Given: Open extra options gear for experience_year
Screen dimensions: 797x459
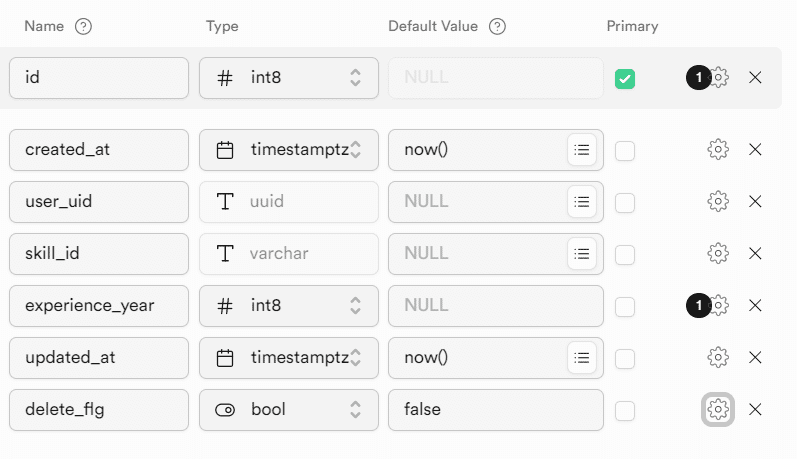Looking at the screenshot, I should click(719, 305).
